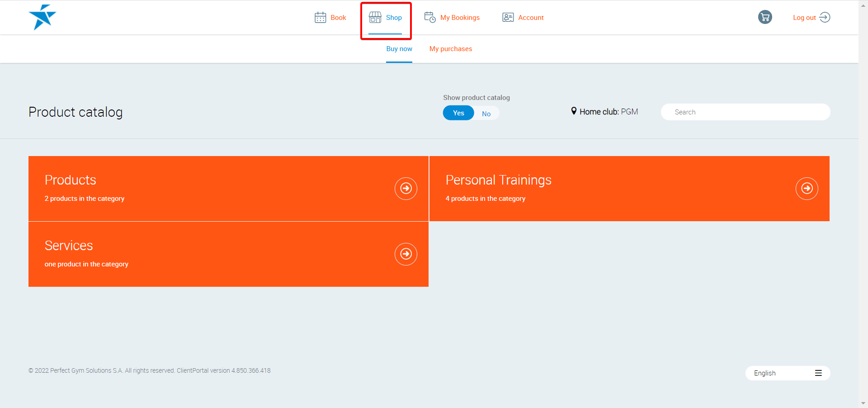Click the scrollbar down arrow

click(863, 403)
